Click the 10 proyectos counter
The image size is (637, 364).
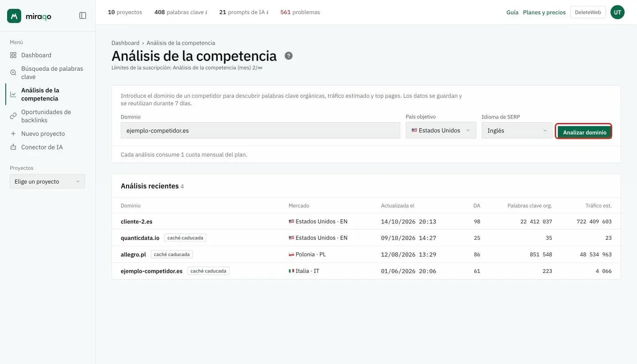click(125, 12)
